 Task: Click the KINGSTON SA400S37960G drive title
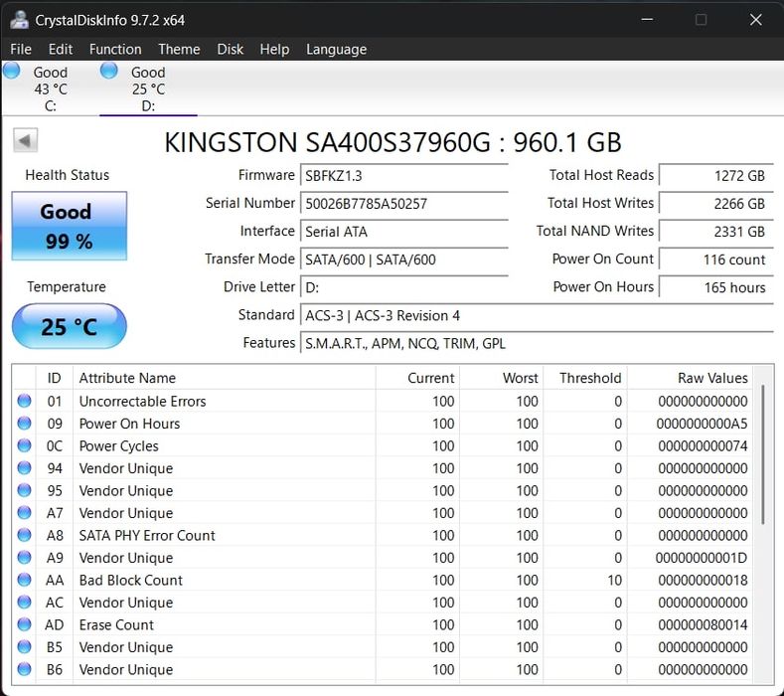tap(393, 142)
